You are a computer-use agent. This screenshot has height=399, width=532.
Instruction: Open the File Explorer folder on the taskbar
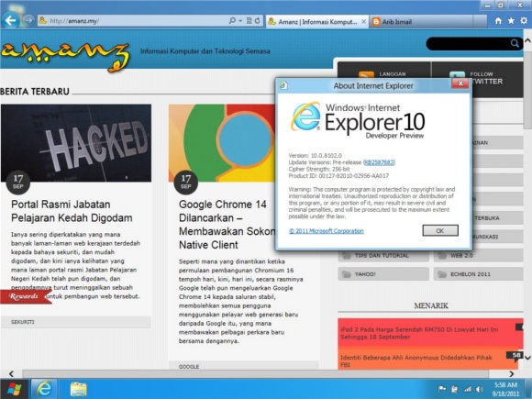pos(78,389)
